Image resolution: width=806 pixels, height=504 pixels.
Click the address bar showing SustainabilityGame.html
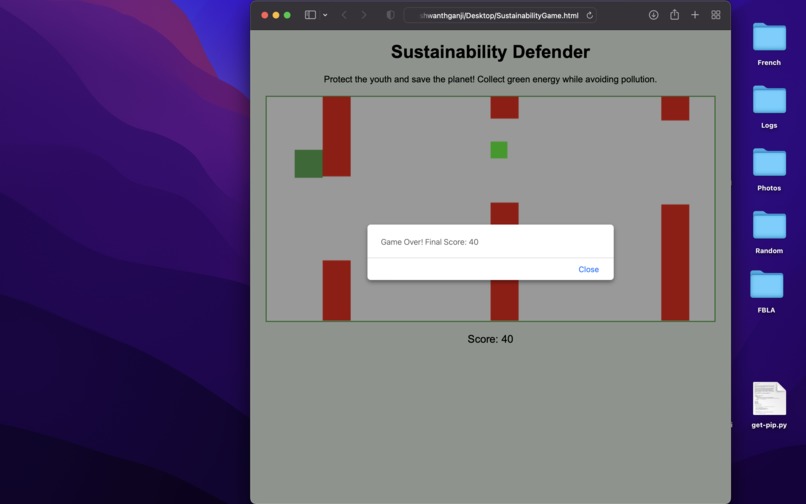[500, 15]
